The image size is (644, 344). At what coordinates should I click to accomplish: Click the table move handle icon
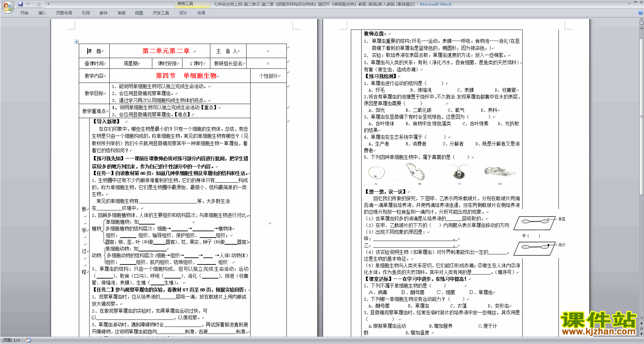[x=76, y=42]
